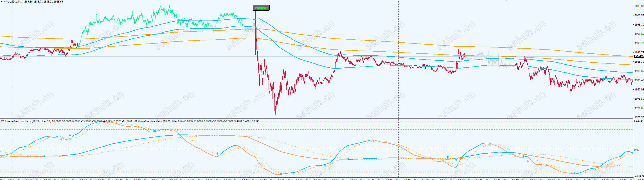Click the oscillator scale value -73.4575
This screenshot has height=180, width=644.
tap(639, 176)
